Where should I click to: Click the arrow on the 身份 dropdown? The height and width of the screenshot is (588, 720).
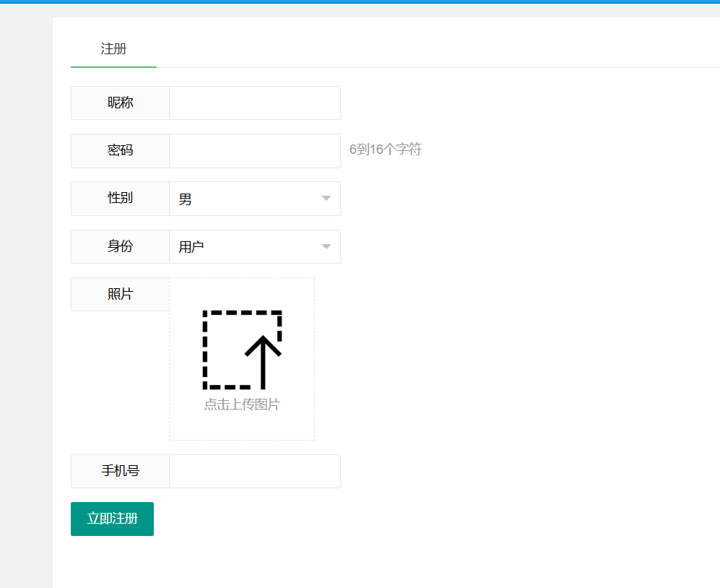326,247
